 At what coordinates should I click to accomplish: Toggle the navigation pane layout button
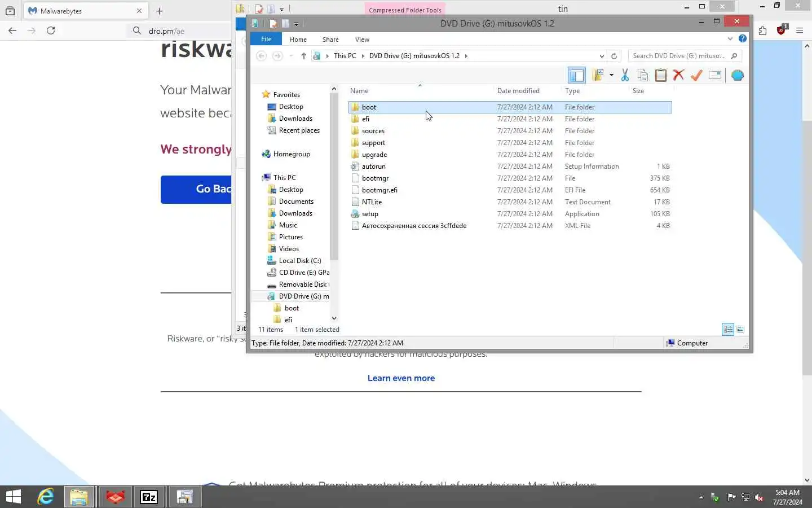pyautogui.click(x=577, y=75)
